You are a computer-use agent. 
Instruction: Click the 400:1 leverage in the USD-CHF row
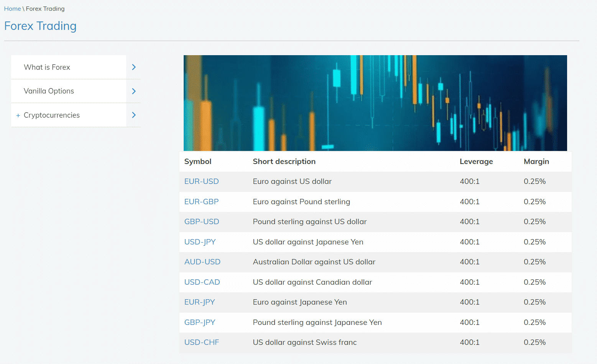(470, 343)
